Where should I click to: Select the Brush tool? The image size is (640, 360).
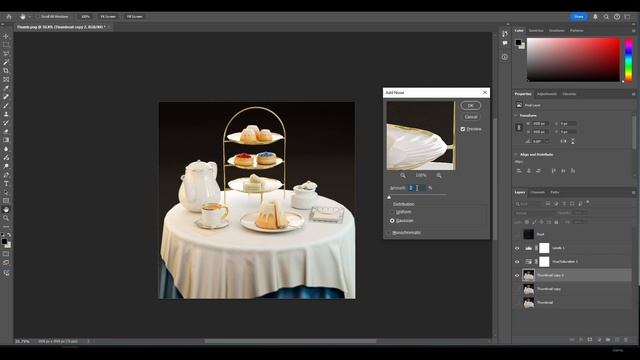[6, 105]
